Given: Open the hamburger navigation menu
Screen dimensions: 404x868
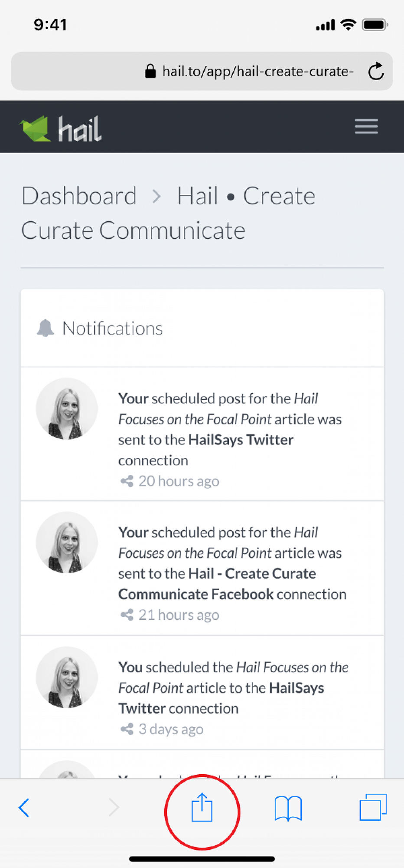Looking at the screenshot, I should [x=366, y=127].
